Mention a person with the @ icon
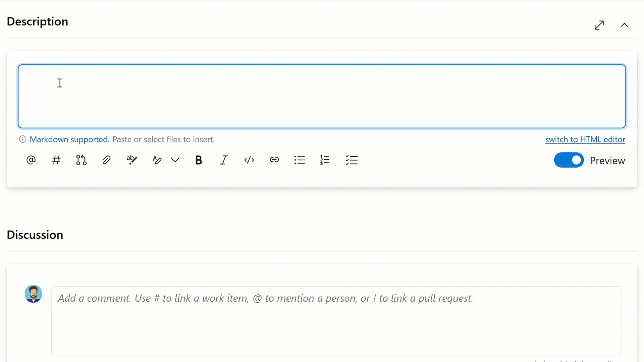644x362 pixels. tap(31, 160)
